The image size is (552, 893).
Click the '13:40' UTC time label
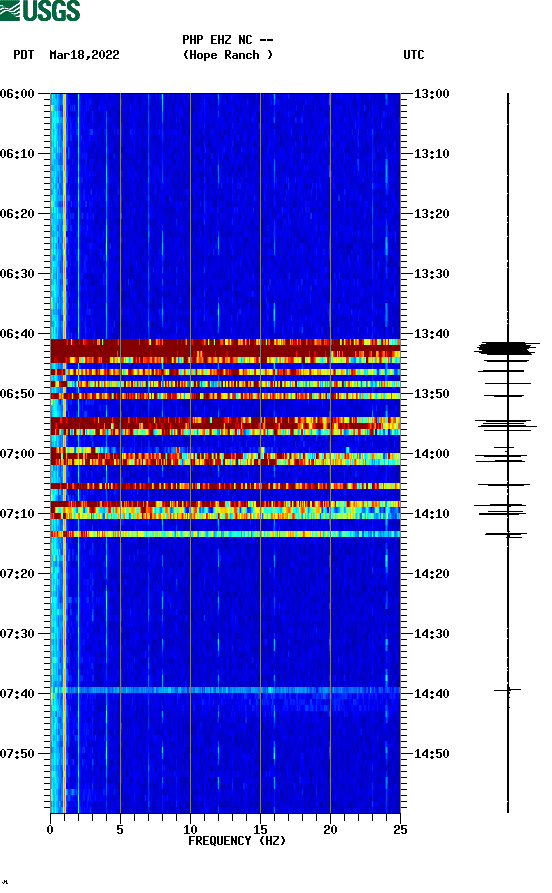tap(432, 334)
